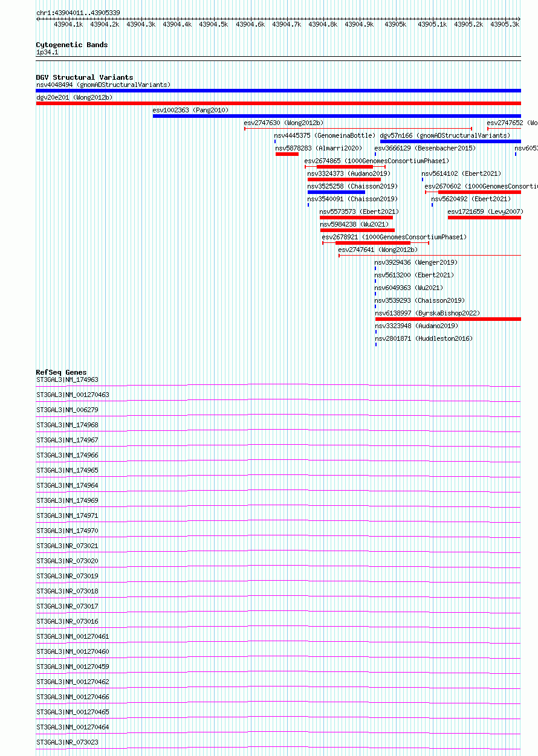The image size is (538, 756).
Task: Select nsv3539293 (Chaisson2019) label
Action: pos(420,300)
